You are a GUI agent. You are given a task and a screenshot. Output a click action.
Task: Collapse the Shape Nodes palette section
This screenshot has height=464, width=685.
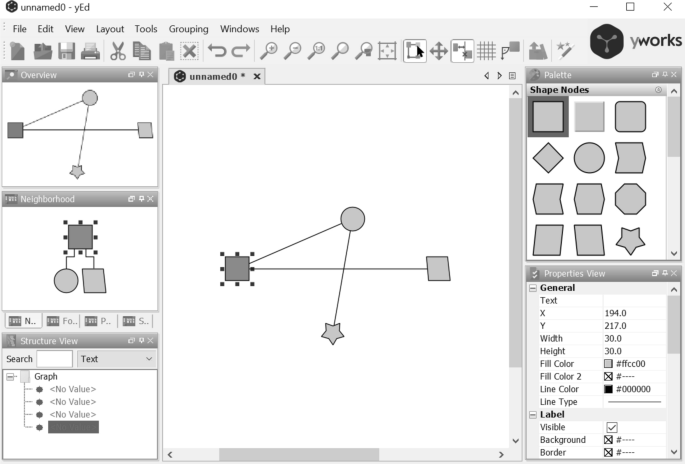click(x=658, y=90)
